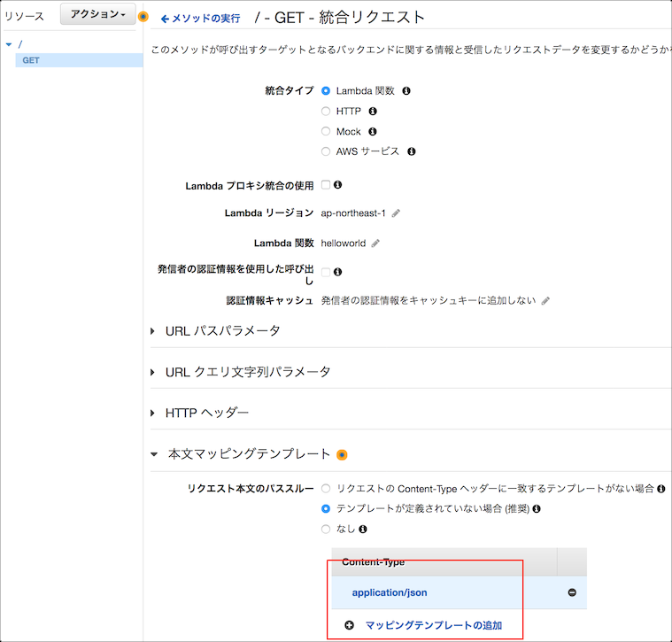This screenshot has height=642, width=672.
Task: Click edit pencil beside helloworld Lambda function
Action: coord(375,244)
